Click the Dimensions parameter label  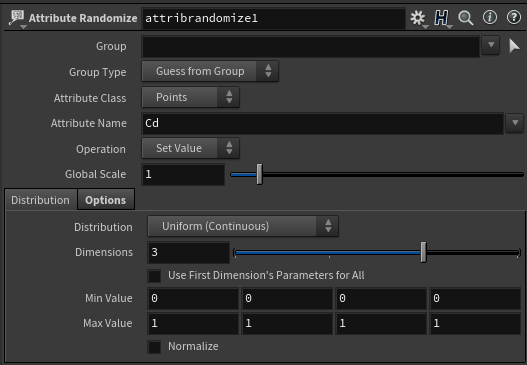click(x=104, y=252)
